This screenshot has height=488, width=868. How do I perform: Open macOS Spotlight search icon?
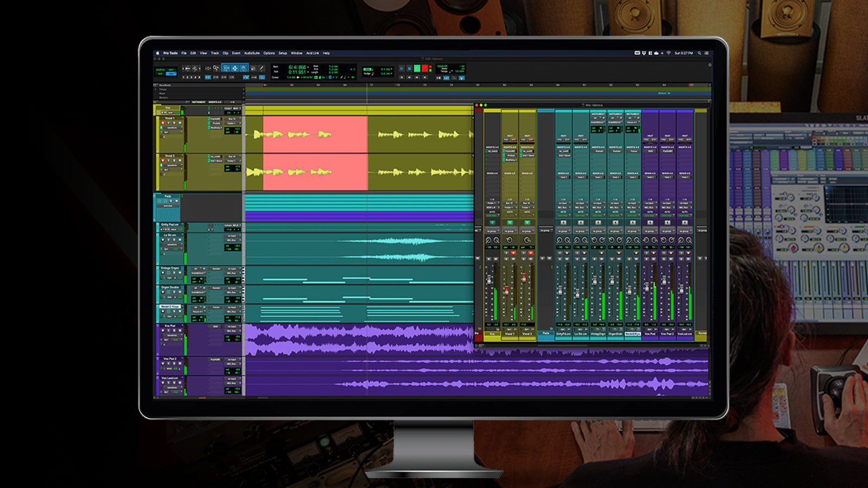point(699,53)
